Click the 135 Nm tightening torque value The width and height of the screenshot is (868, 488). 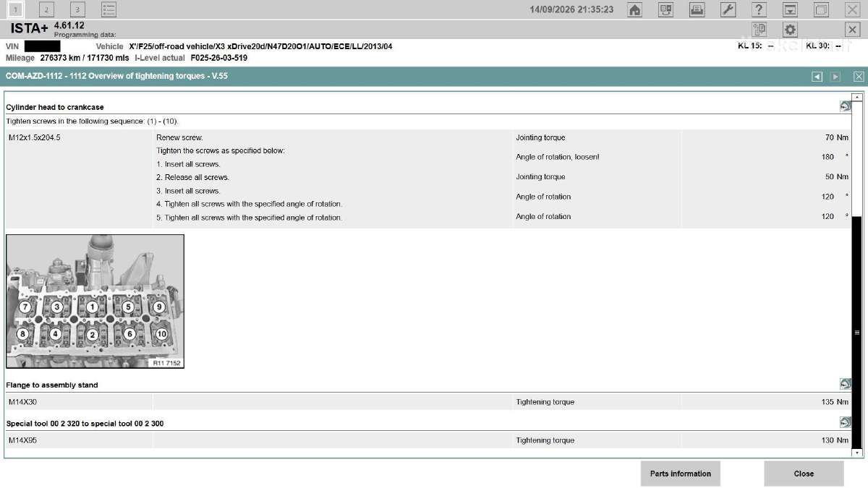pos(835,402)
